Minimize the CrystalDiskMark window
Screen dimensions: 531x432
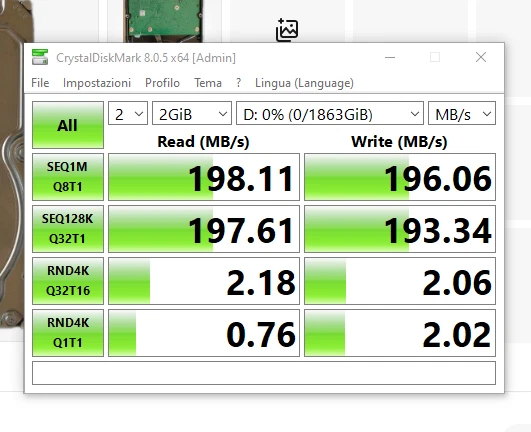(390, 57)
